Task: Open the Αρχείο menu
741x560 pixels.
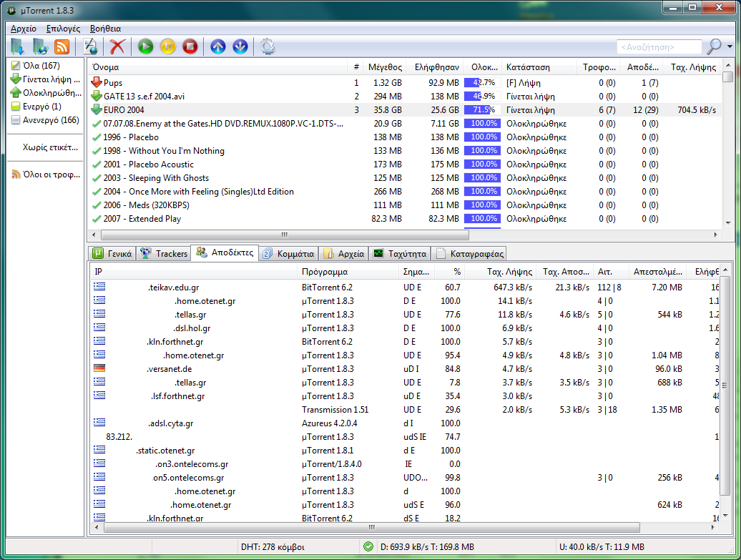Action: tap(23, 29)
